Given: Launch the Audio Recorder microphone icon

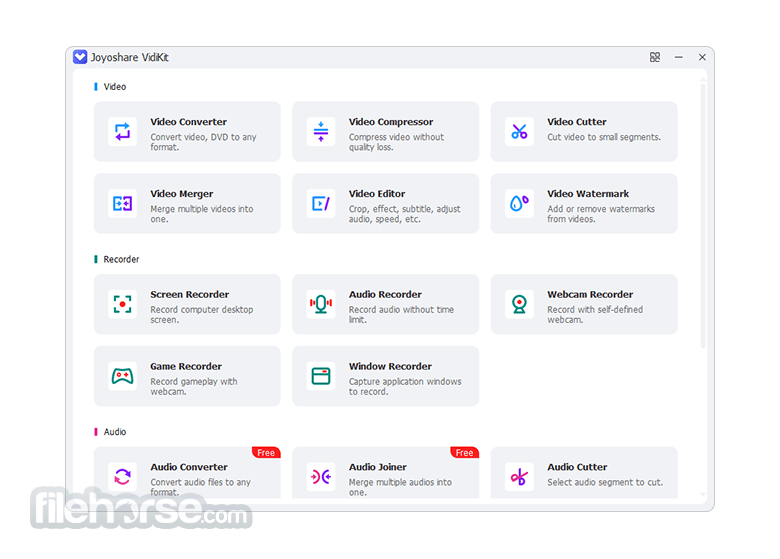Looking at the screenshot, I should click(321, 304).
